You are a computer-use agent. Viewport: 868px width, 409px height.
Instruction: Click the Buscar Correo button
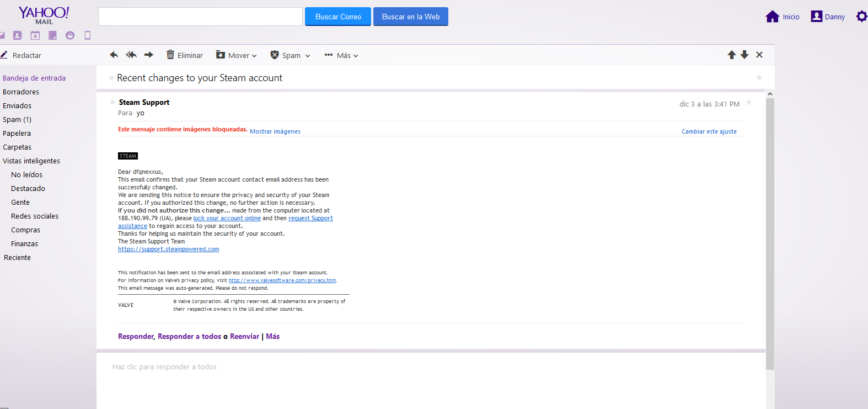338,17
